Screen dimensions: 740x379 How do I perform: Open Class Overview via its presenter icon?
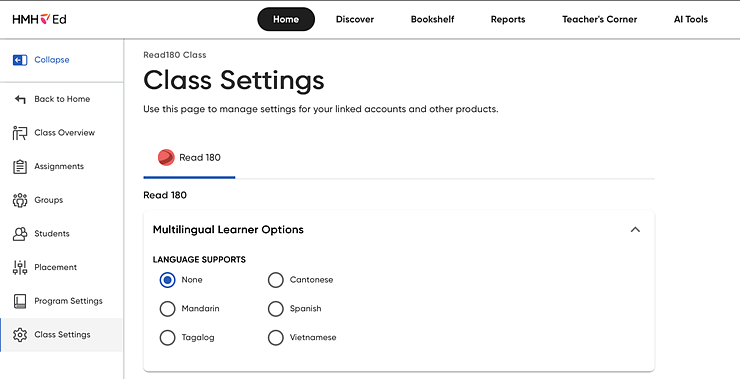coord(20,133)
